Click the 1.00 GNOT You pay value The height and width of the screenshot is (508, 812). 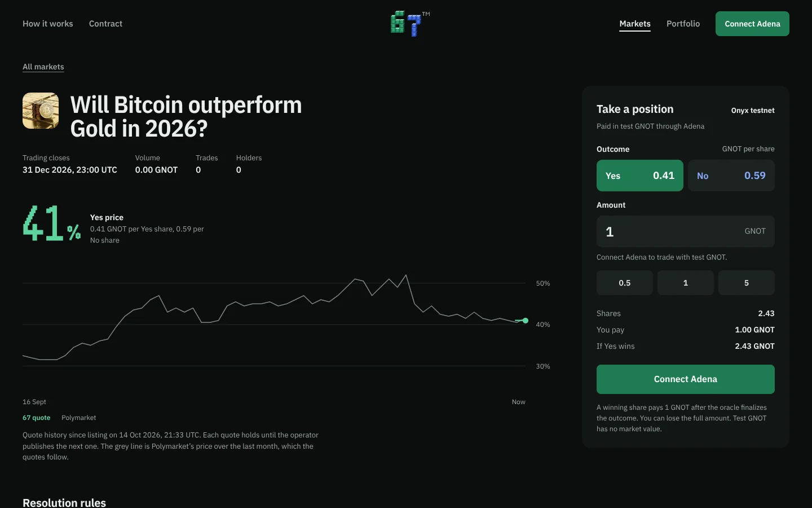tap(754, 330)
